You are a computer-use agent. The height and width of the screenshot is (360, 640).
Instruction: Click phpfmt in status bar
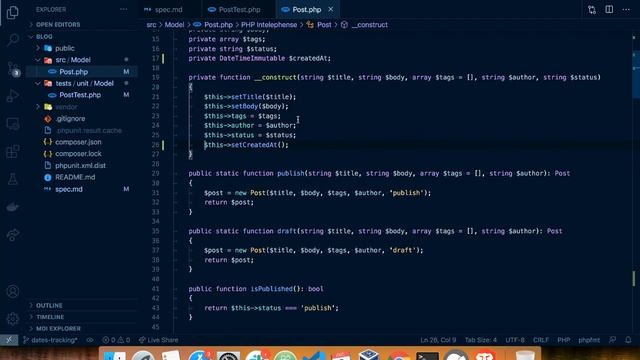[x=589, y=340]
